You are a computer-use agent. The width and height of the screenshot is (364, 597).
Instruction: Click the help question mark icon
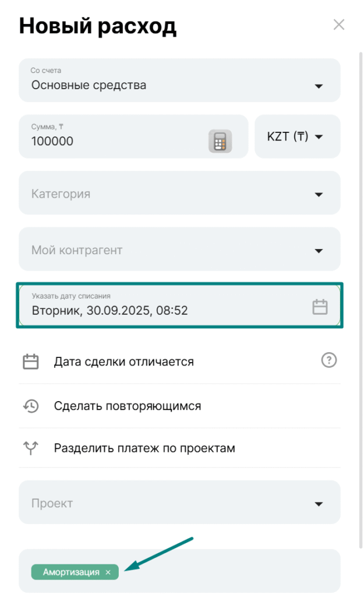tap(329, 360)
